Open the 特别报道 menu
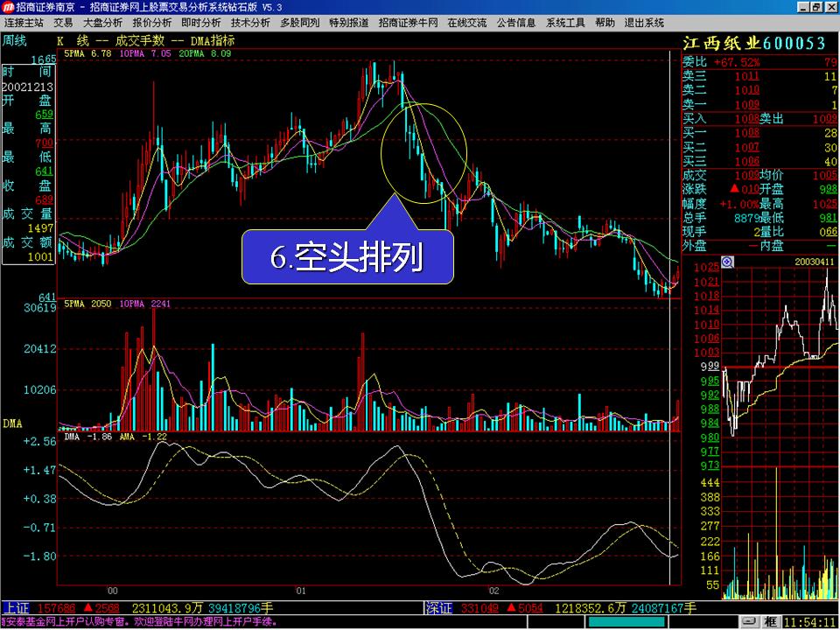This screenshot has width=840, height=630. [x=349, y=23]
